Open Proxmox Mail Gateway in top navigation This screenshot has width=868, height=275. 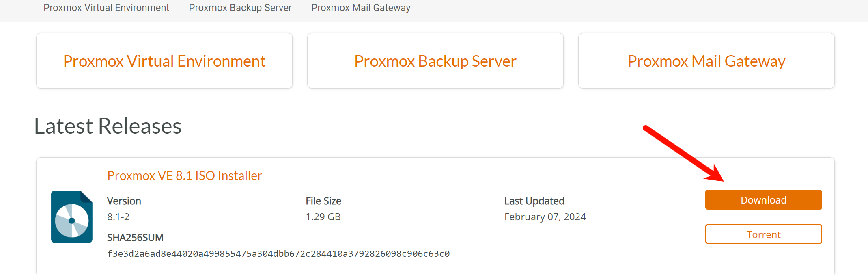361,8
